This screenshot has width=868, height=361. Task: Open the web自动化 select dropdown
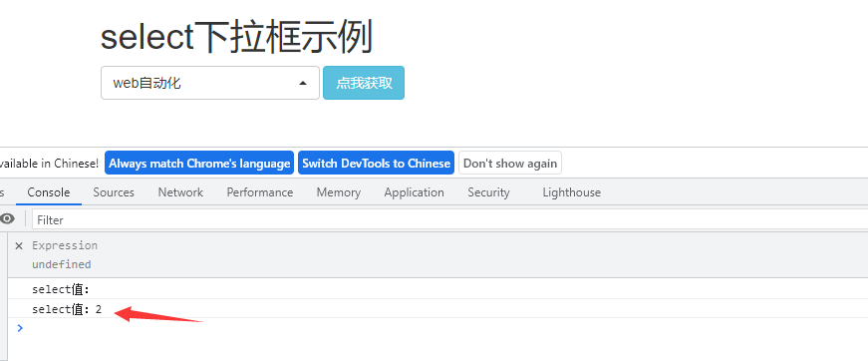pos(210,83)
